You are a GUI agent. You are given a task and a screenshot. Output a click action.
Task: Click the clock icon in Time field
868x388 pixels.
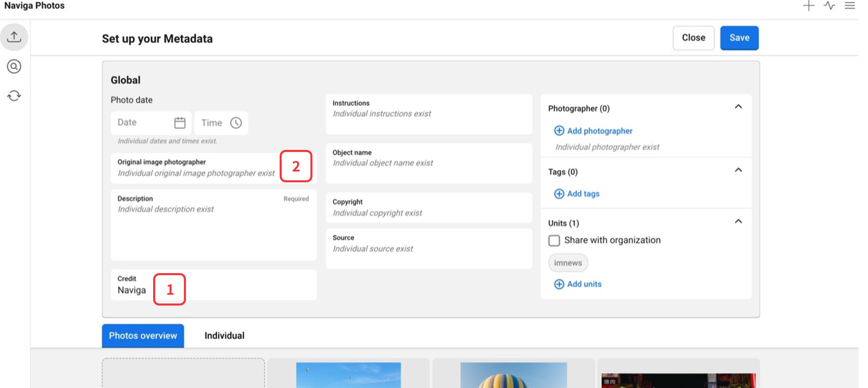tap(236, 123)
